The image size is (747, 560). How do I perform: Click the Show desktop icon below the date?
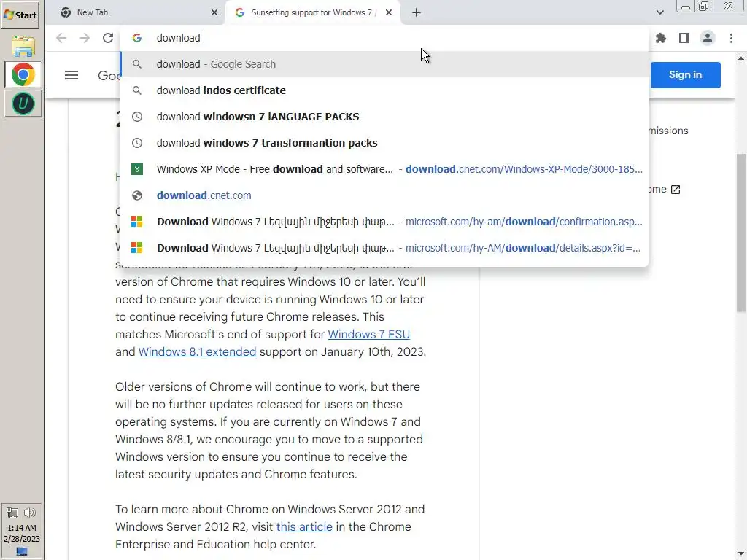click(x=21, y=552)
